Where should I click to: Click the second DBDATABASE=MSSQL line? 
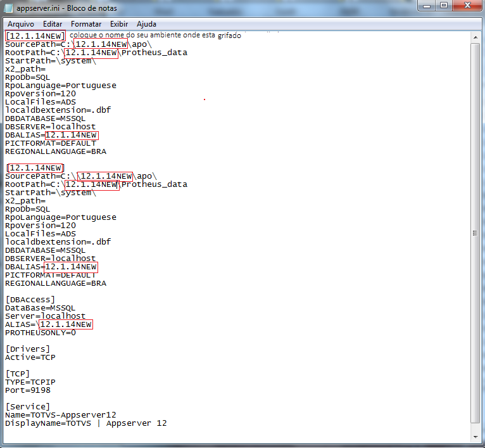[x=45, y=250]
